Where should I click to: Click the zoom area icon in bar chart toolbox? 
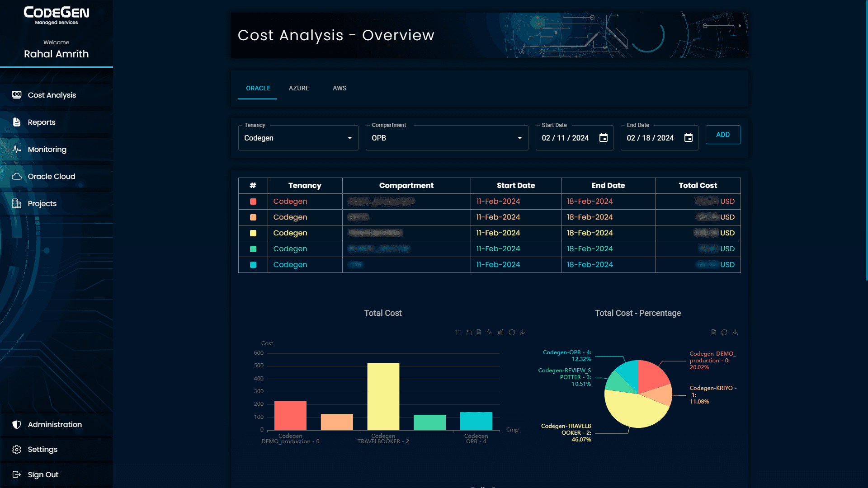458,333
